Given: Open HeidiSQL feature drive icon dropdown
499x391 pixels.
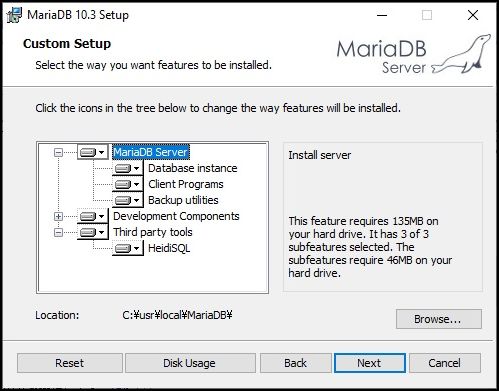Looking at the screenshot, I should coord(128,248).
